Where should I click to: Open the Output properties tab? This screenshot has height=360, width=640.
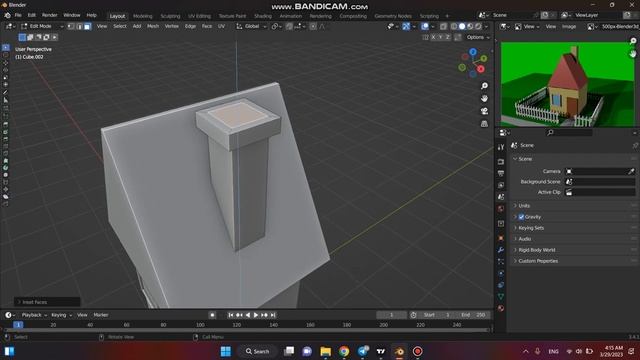coord(501,173)
